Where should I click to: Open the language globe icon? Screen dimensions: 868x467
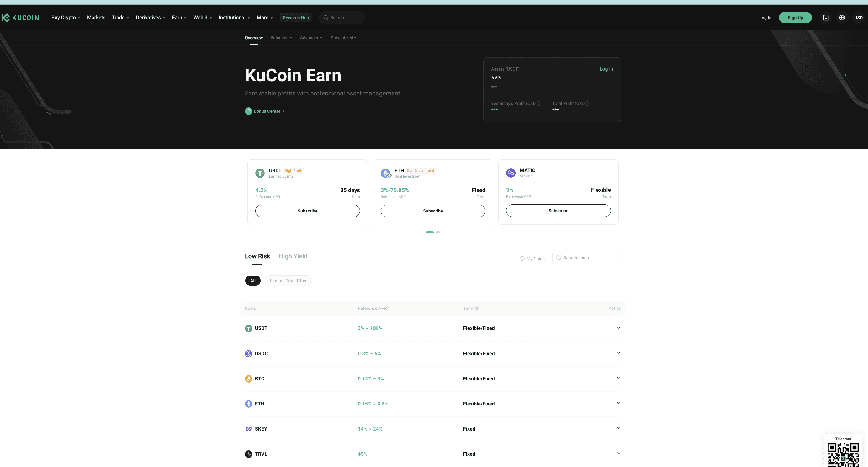click(842, 18)
